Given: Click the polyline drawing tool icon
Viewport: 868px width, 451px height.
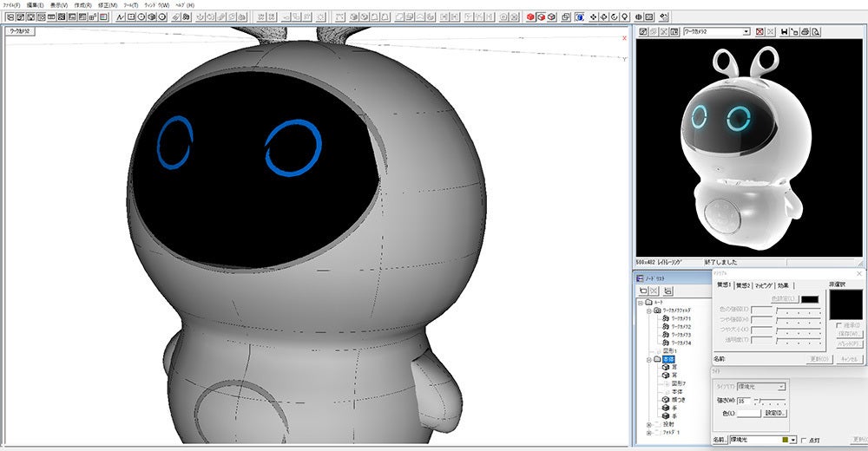Looking at the screenshot, I should [x=120, y=16].
